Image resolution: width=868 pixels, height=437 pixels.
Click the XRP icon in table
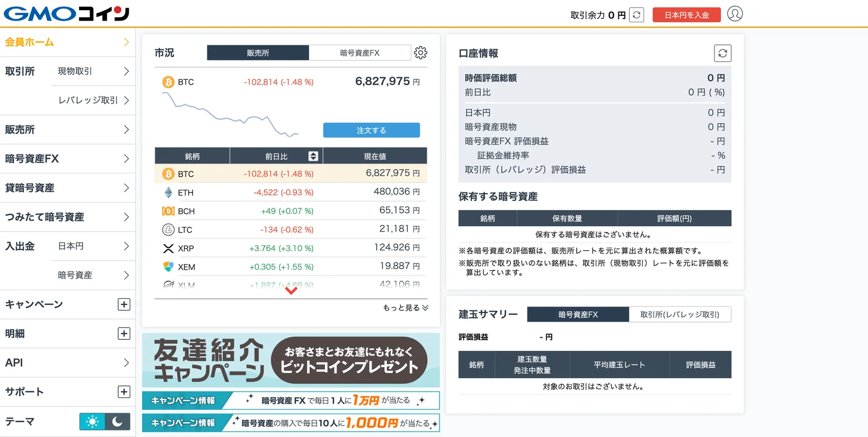click(x=168, y=248)
